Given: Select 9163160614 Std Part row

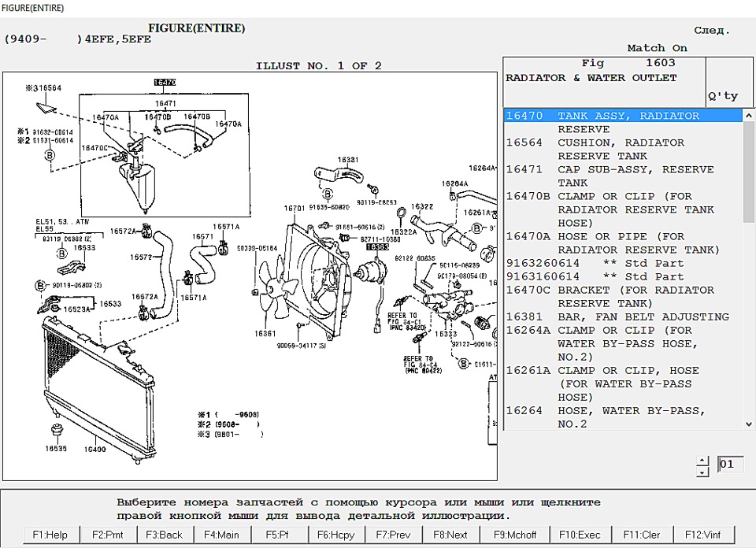Looking at the screenshot, I should (x=623, y=276).
